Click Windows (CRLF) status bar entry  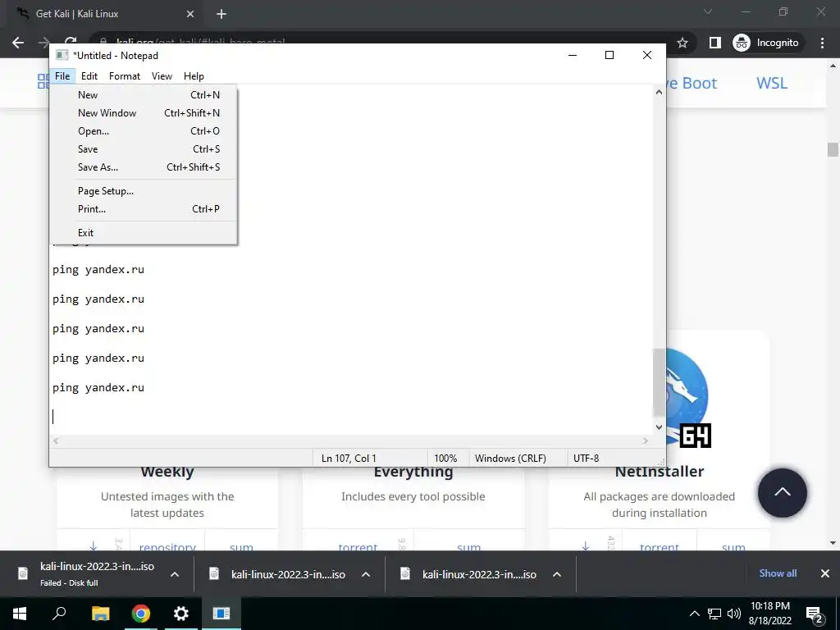(510, 459)
